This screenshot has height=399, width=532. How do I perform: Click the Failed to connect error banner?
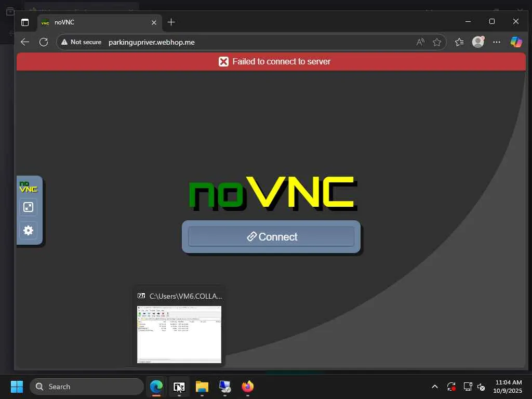click(x=271, y=61)
